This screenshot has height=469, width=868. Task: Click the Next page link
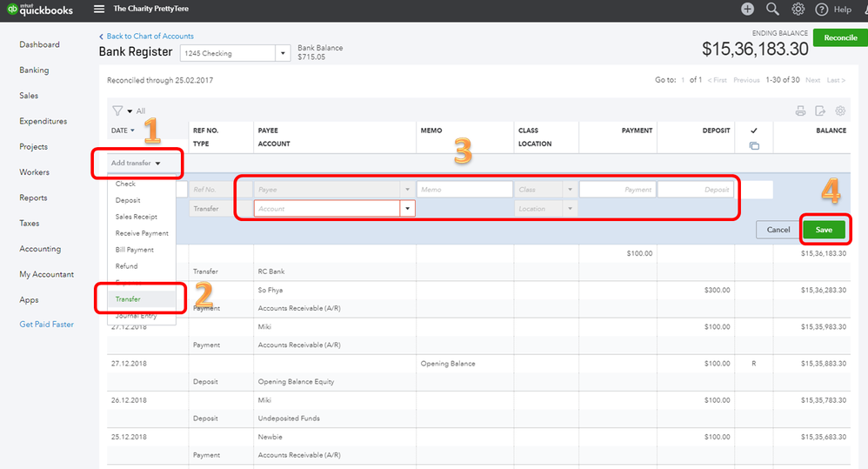point(812,80)
